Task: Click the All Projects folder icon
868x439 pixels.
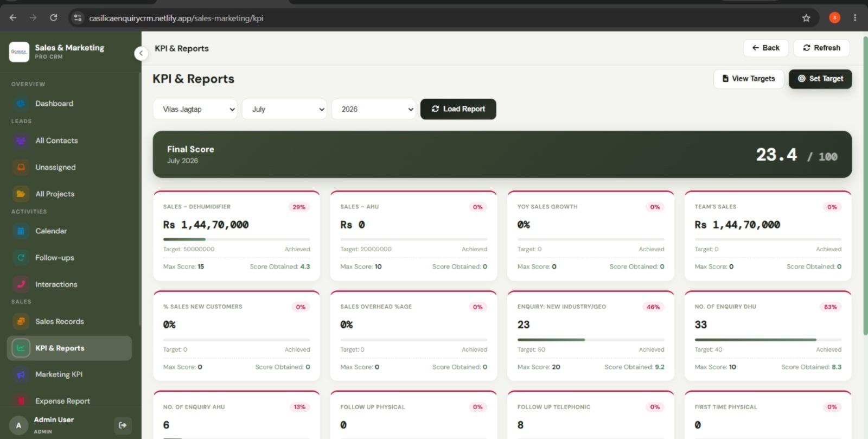Action: (x=21, y=194)
